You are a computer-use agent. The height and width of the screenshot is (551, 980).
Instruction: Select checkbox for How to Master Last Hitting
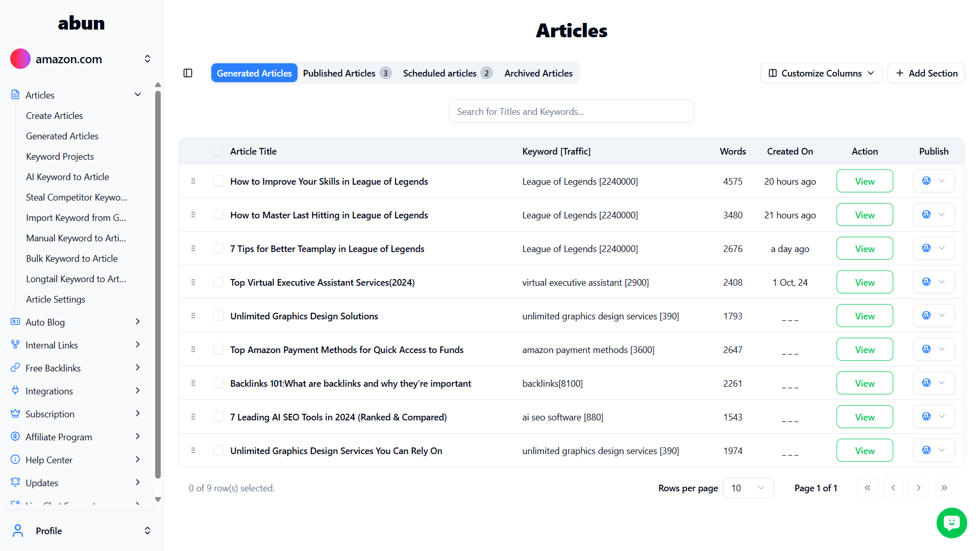[x=218, y=214]
